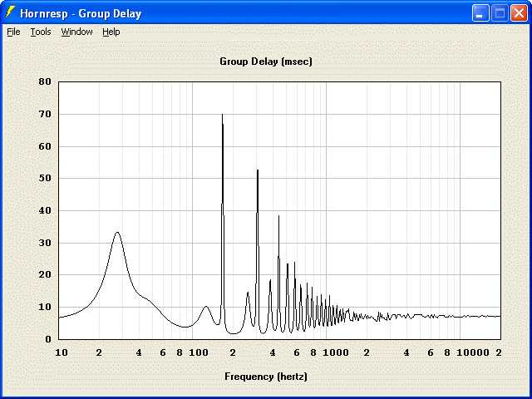Click the 100 label on the frequency axis
This screenshot has width=532, height=399.
199,352
